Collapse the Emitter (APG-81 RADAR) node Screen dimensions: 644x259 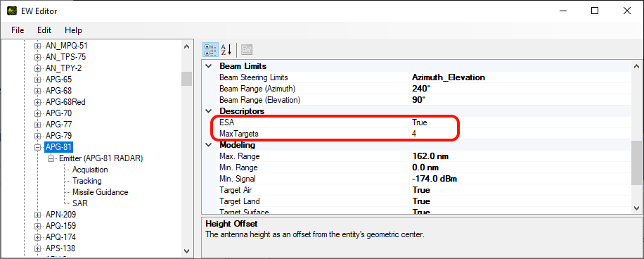coord(51,158)
